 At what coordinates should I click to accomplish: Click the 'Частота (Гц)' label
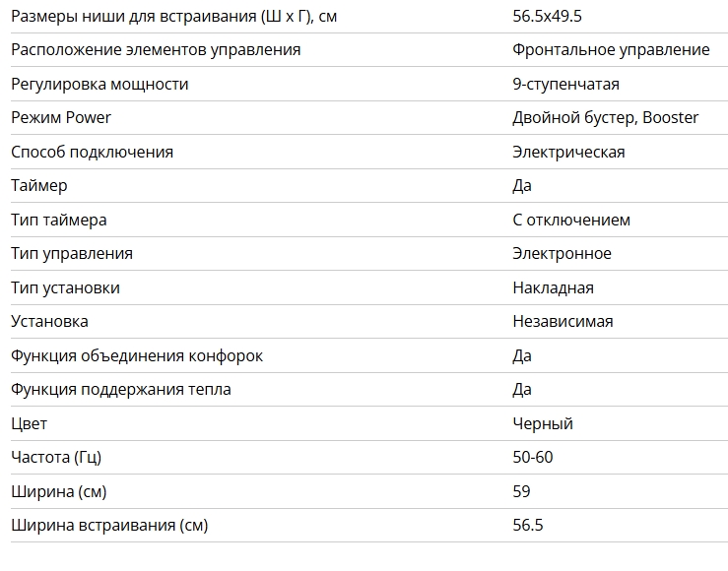pos(56,457)
